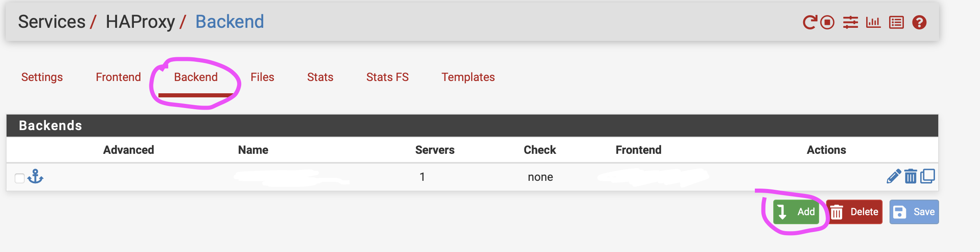Open the status graph icon
Viewport: 980px width, 252px height.
click(873, 22)
